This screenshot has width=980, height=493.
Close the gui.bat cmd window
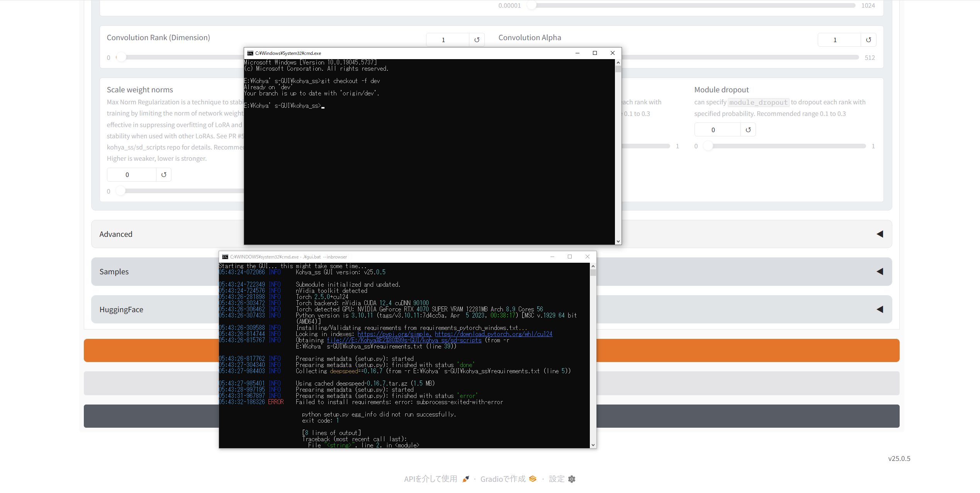(x=588, y=257)
